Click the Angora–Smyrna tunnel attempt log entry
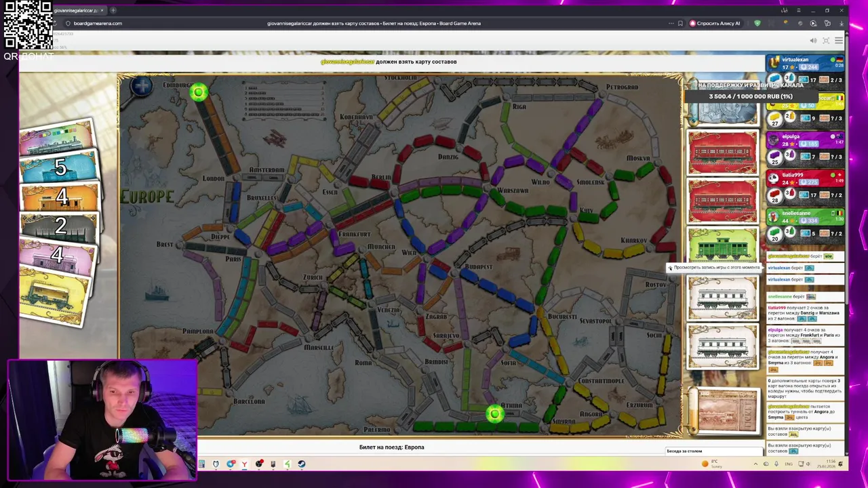Screen dimensions: 868x488 pyautogui.click(x=806, y=411)
